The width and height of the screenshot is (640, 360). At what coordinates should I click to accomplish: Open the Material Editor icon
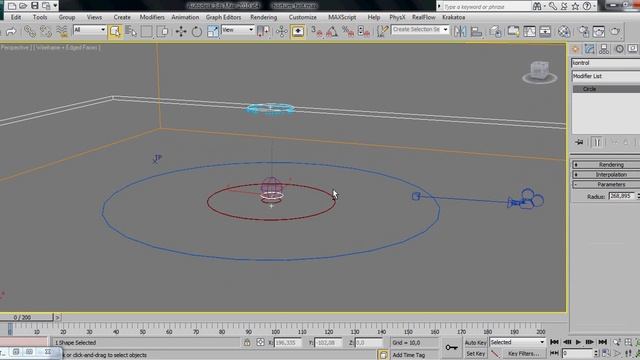pyautogui.click(x=564, y=31)
